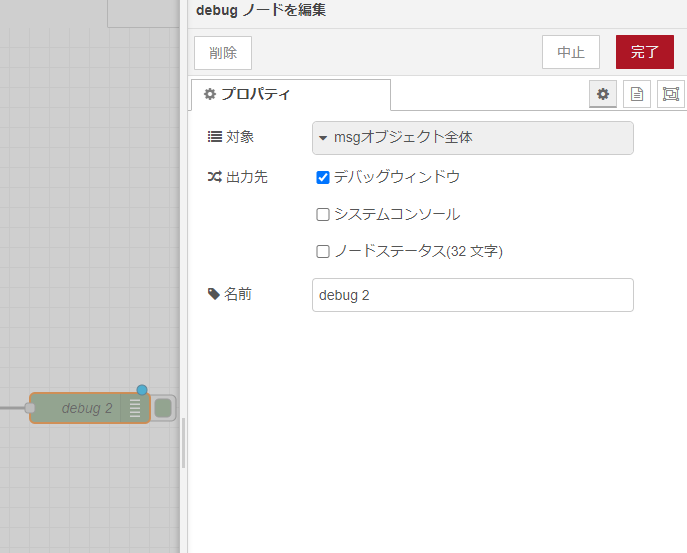Open node appearance settings icon
This screenshot has width=687, height=553.
[670, 94]
